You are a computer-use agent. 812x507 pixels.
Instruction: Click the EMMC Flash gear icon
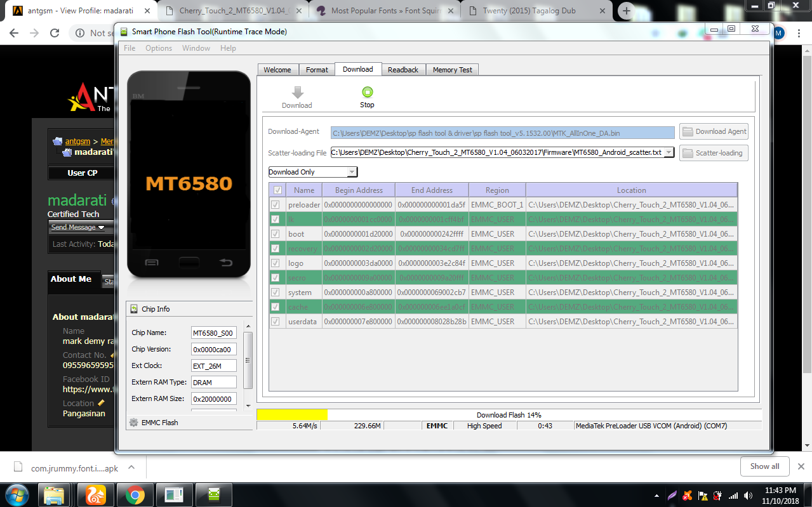[133, 423]
